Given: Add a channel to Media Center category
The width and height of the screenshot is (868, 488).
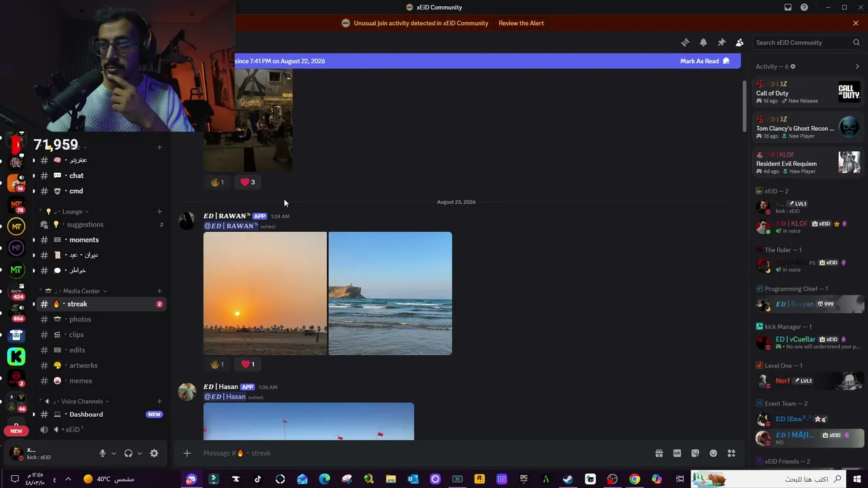Looking at the screenshot, I should click(x=159, y=291).
